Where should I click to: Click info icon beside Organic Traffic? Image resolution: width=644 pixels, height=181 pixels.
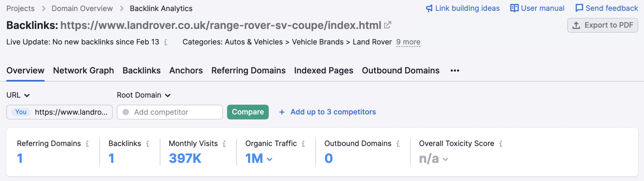point(303,144)
